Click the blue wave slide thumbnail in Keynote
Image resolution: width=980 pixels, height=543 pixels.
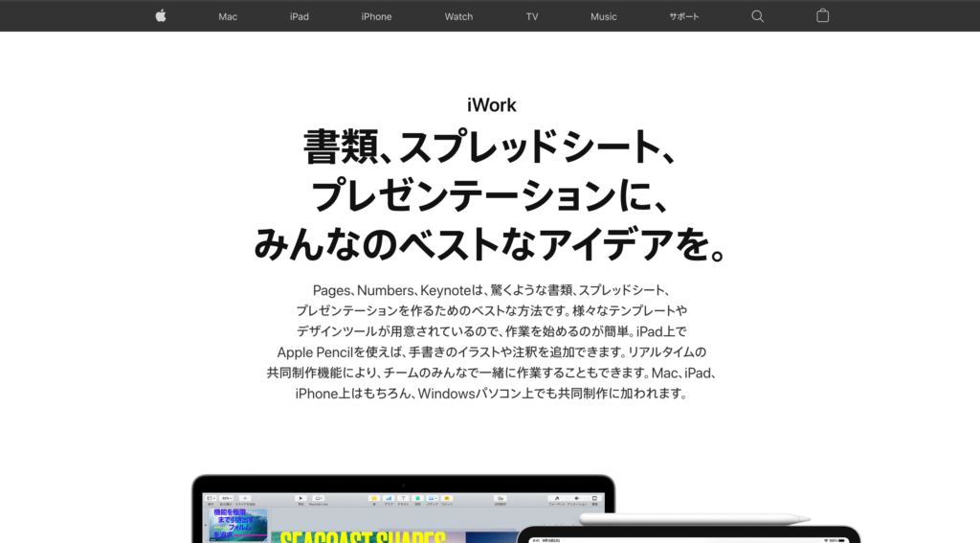tap(238, 524)
